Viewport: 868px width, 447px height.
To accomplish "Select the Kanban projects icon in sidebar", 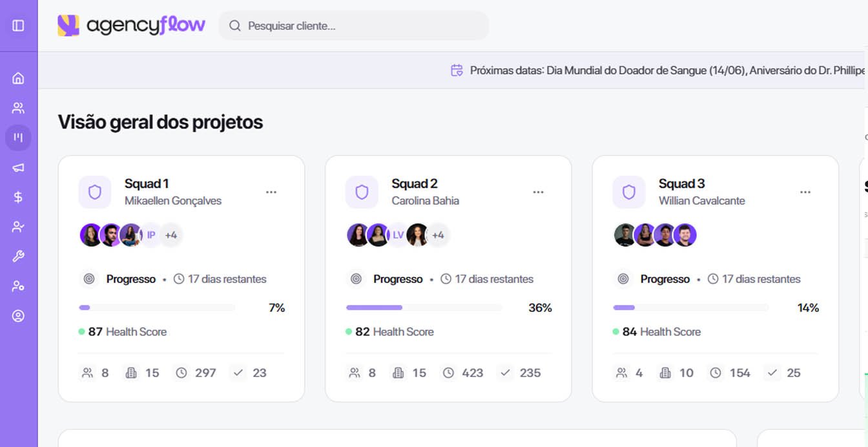I will point(18,138).
